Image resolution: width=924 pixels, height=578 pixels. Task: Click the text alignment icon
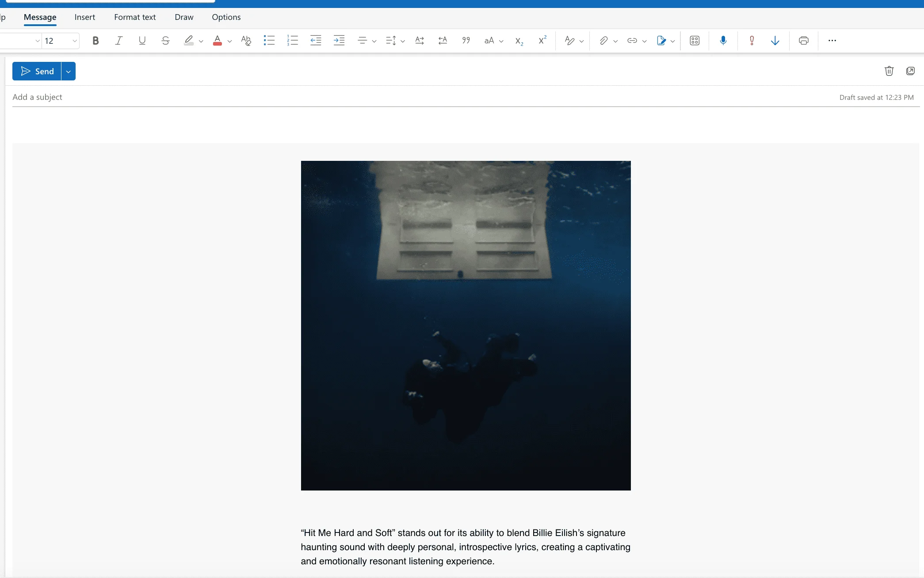pyautogui.click(x=362, y=41)
